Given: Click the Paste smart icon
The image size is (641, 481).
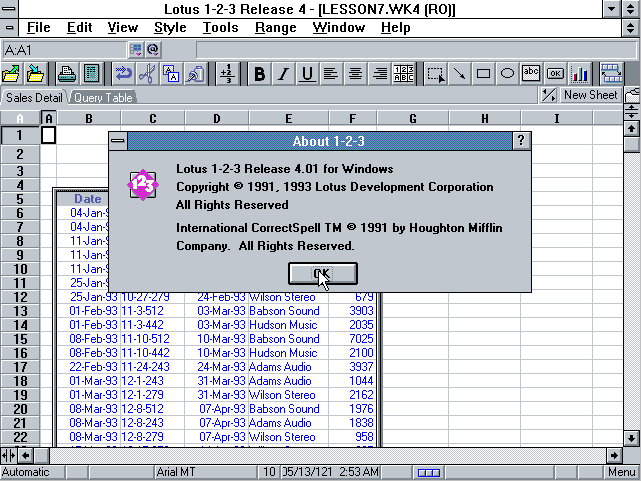Looking at the screenshot, I should tap(195, 74).
